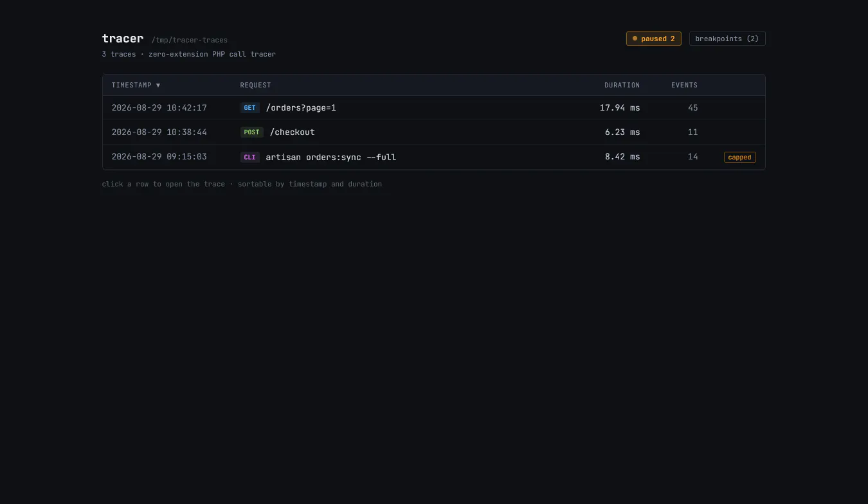The width and height of the screenshot is (868, 504).
Task: Click the 3 traces subtitle text
Action: pos(189,54)
